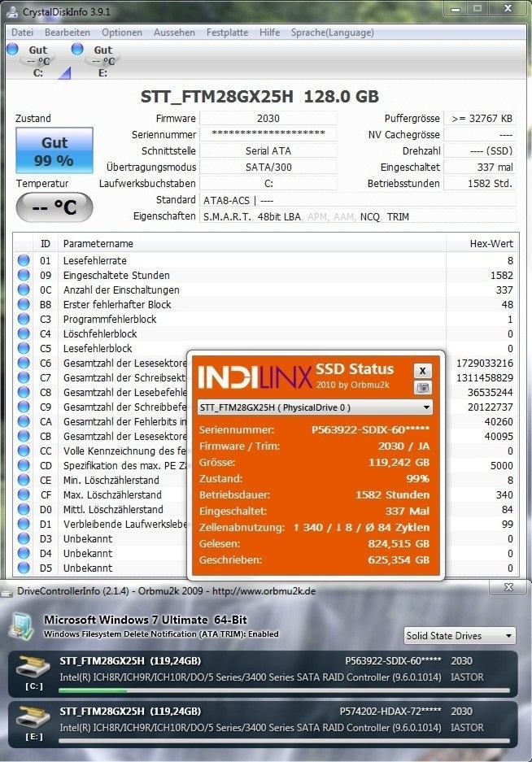Click status orb for row CB
The width and height of the screenshot is (532, 762).
[x=24, y=436]
